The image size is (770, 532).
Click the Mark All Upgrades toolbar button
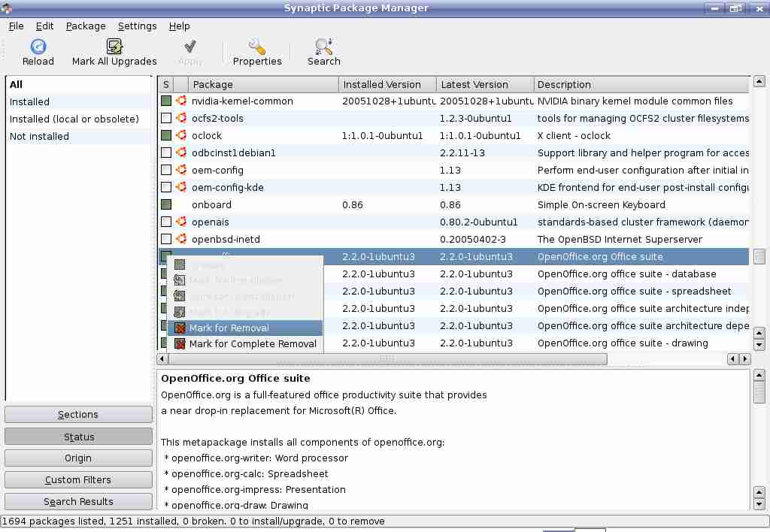114,52
